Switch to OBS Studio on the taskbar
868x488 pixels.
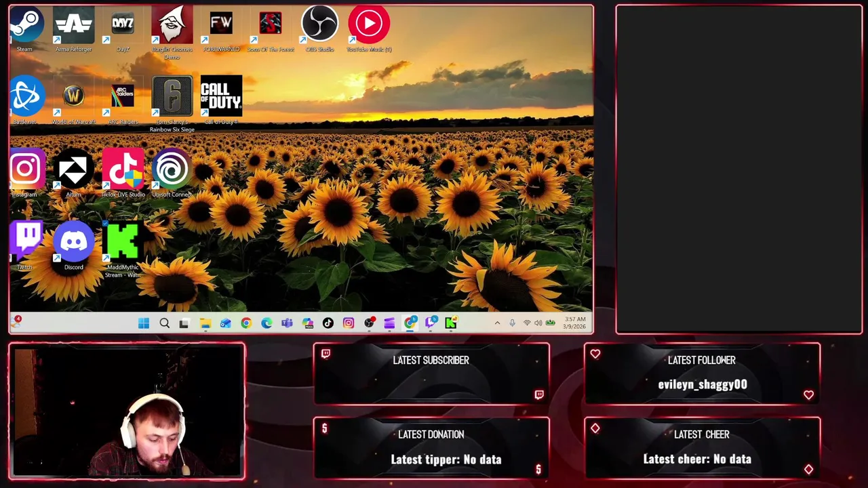pyautogui.click(x=369, y=323)
